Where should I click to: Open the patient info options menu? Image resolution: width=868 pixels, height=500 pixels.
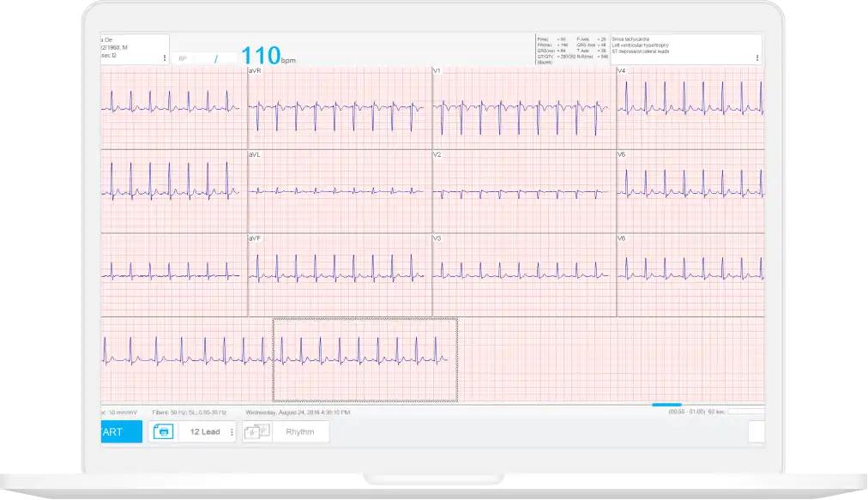click(165, 57)
